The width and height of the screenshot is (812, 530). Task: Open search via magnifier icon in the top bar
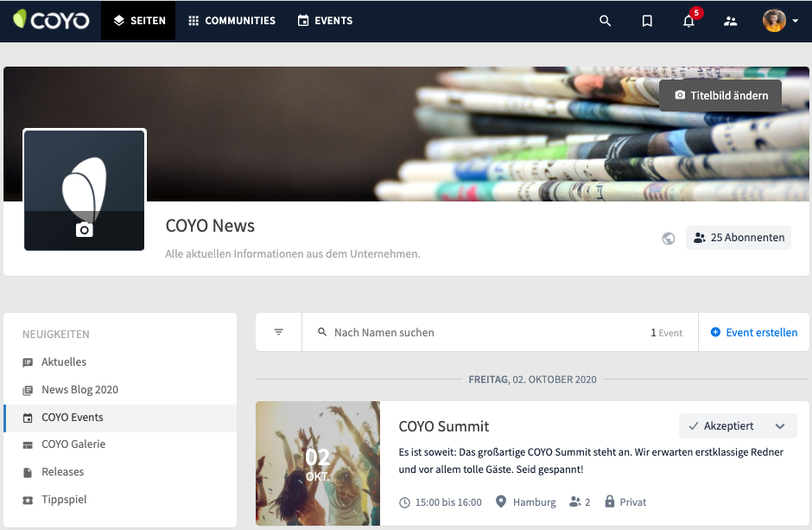click(x=605, y=21)
